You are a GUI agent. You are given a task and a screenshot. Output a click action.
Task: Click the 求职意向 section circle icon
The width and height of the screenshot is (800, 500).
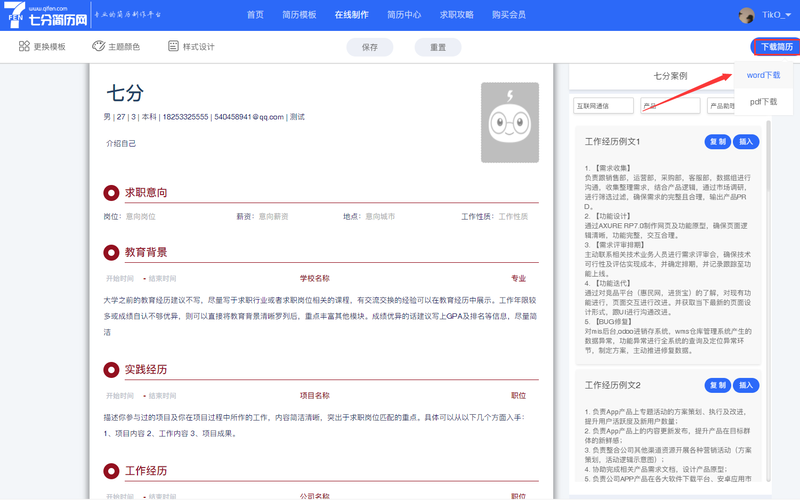pyautogui.click(x=111, y=193)
